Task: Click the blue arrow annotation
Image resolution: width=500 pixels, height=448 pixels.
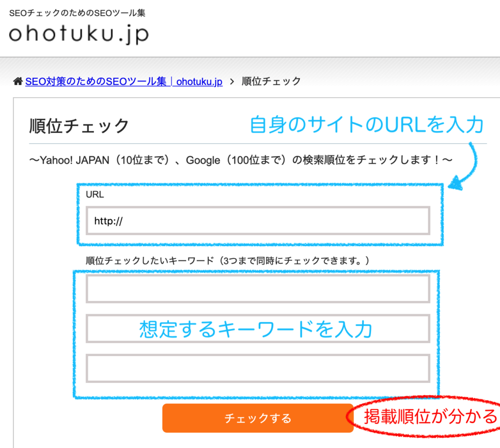Action: tap(465, 167)
